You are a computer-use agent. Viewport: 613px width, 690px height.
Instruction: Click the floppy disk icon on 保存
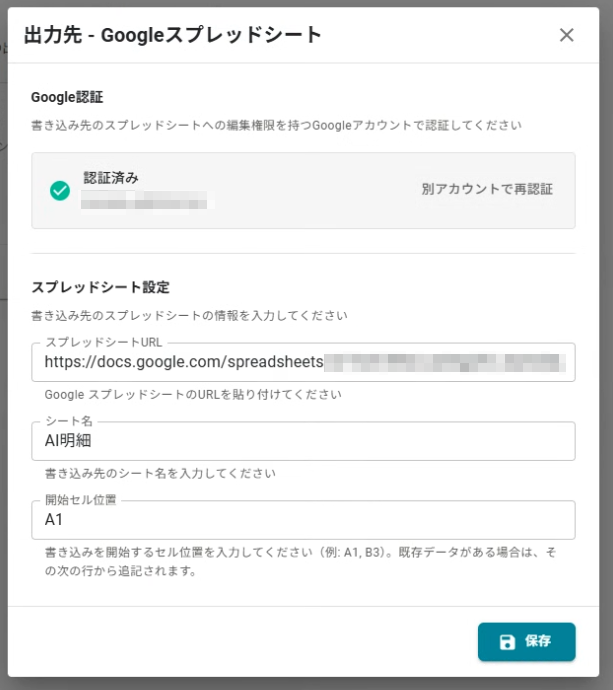point(507,642)
